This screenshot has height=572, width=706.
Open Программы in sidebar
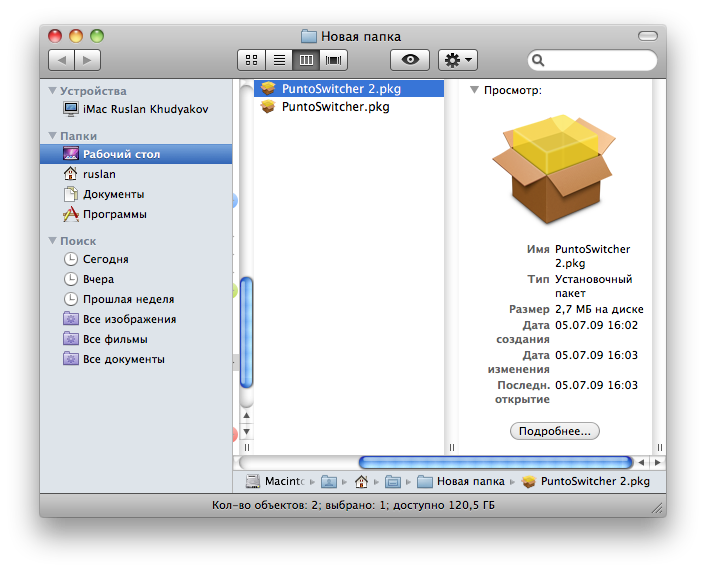click(x=136, y=214)
